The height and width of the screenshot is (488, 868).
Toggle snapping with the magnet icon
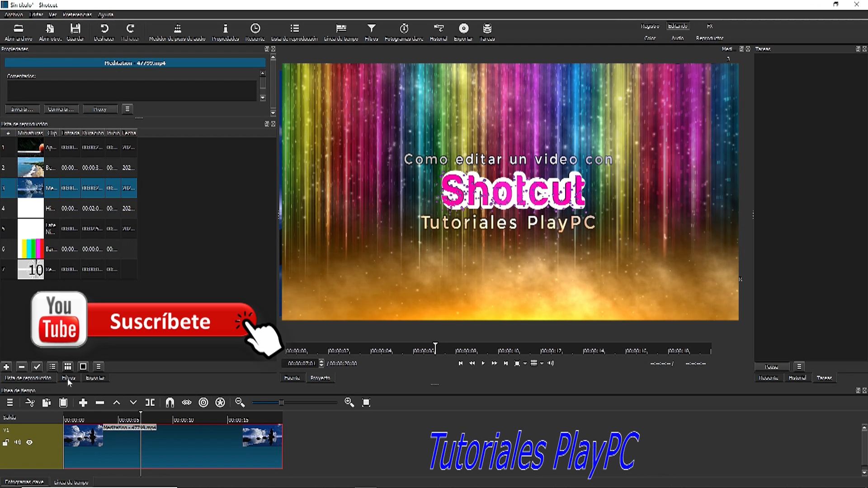coord(170,402)
